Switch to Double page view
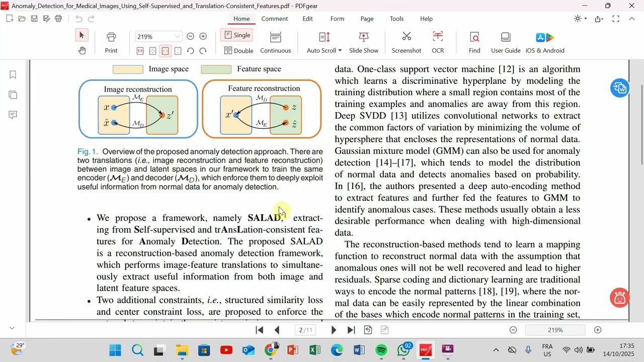This screenshot has height=362, width=644. coord(238,50)
